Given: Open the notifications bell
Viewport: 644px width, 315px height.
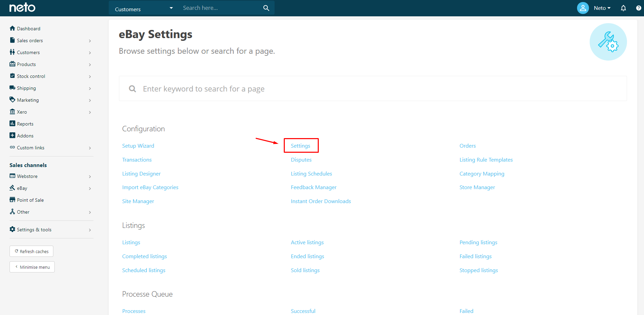Looking at the screenshot, I should tap(623, 8).
